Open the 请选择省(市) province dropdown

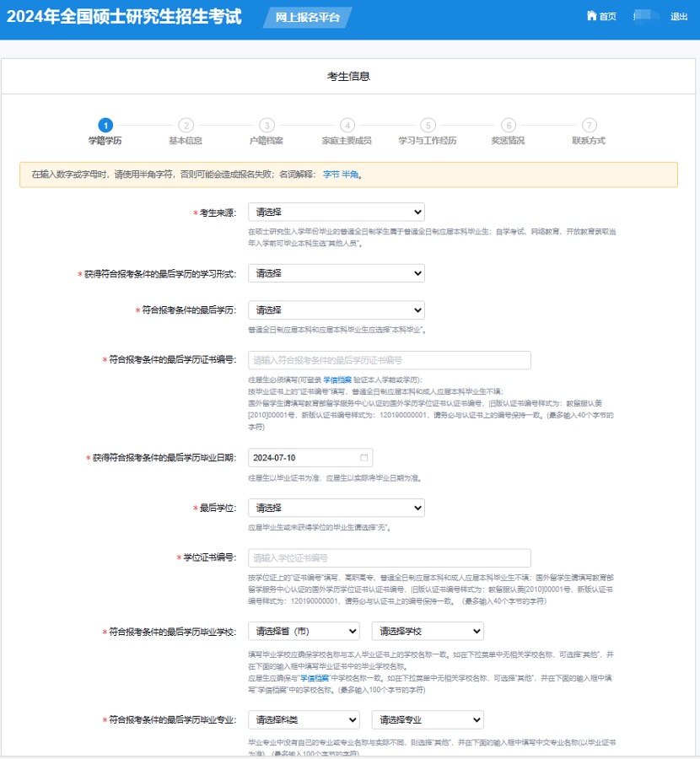tap(304, 631)
